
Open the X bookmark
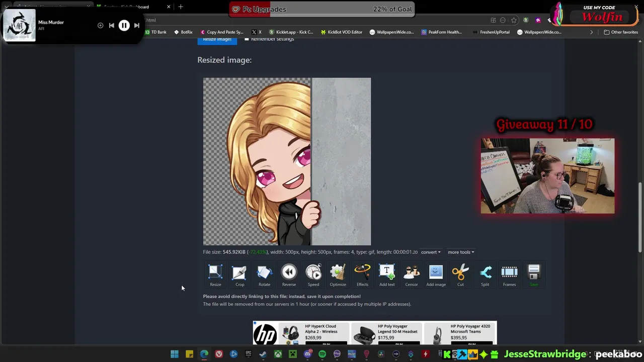click(256, 32)
